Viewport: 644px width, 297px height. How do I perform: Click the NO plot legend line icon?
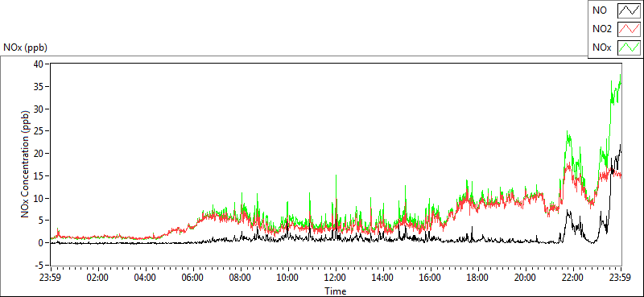[630, 10]
